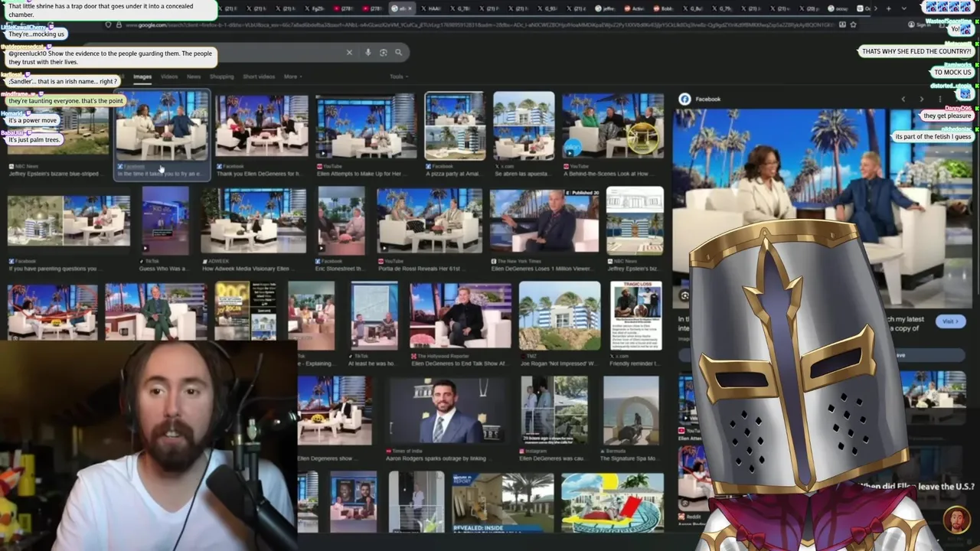980x551 pixels.
Task: Open 'If you have parenting questions' thumbnail
Action: [69, 221]
